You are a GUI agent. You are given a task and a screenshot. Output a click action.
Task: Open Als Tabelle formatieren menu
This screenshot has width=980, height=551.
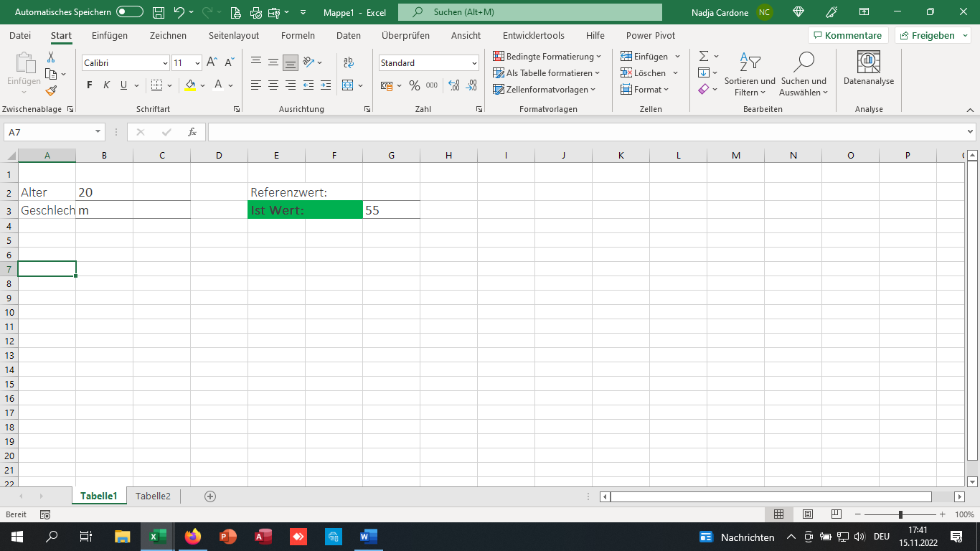(547, 72)
